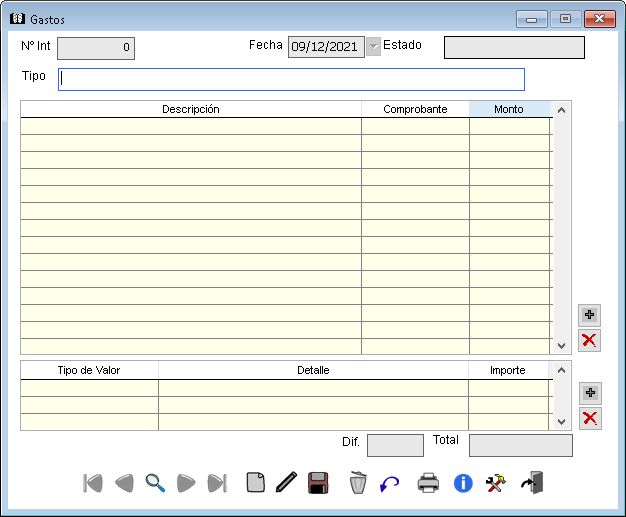
Task: Click into the Tipo input field
Action: pos(291,79)
